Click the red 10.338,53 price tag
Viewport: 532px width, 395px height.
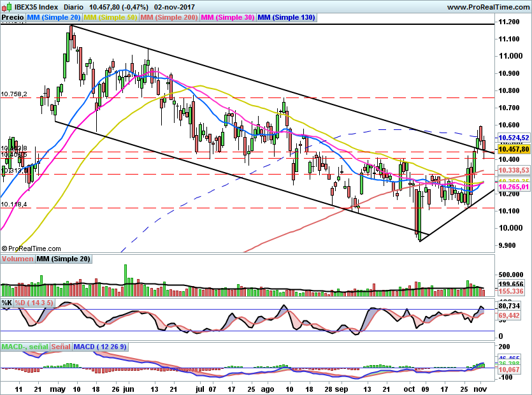pos(514,171)
